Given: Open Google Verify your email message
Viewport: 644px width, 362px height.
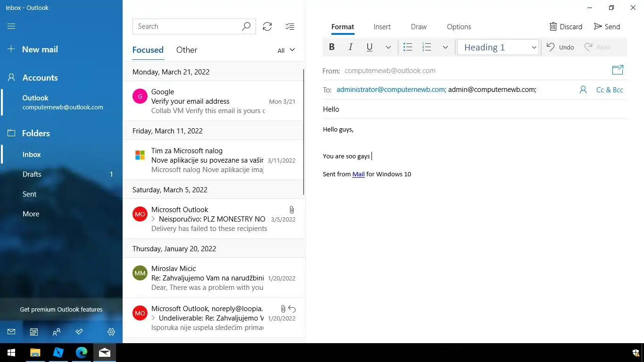Looking at the screenshot, I should coord(214,101).
